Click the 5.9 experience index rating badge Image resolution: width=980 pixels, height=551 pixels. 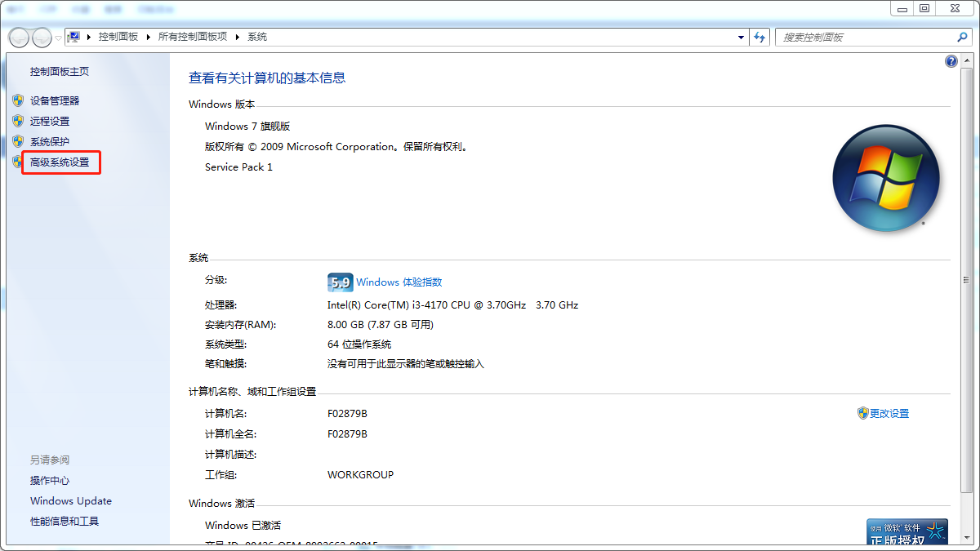pyautogui.click(x=340, y=282)
